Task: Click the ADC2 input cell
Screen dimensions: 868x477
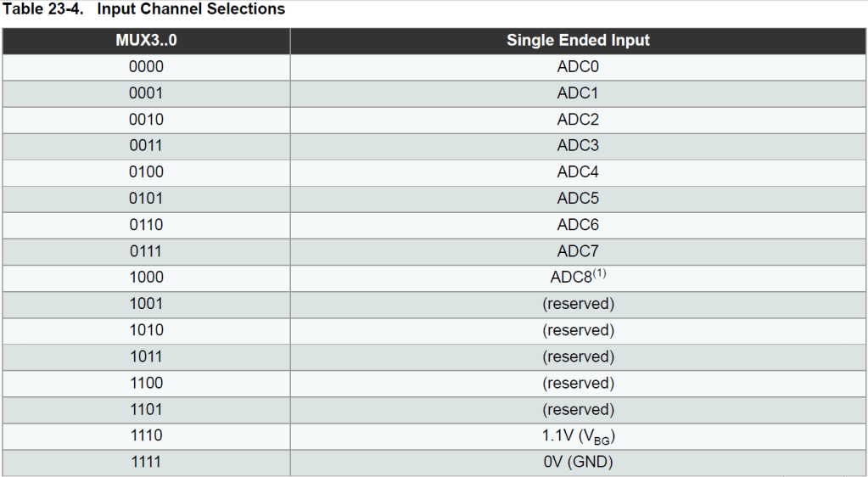Action: pos(578,119)
